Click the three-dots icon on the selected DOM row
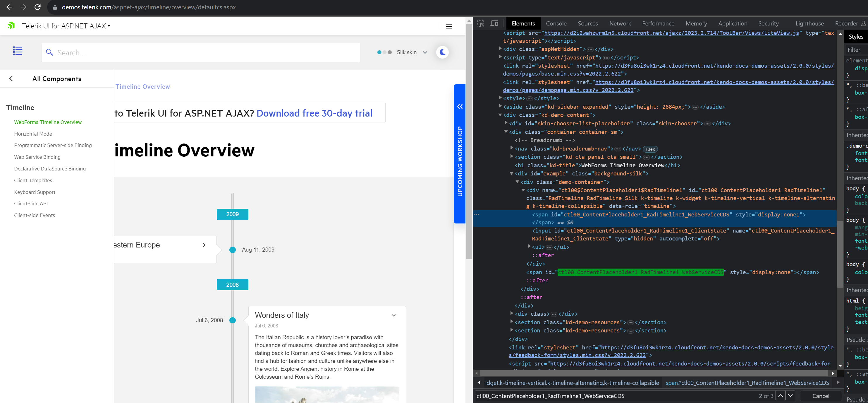This screenshot has width=868, height=403. coord(477,214)
